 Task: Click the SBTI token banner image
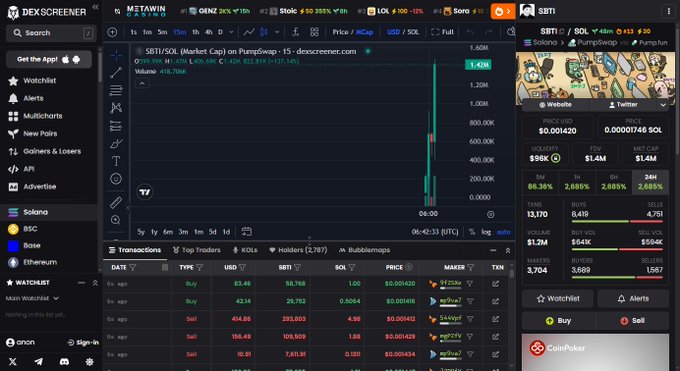click(x=595, y=76)
